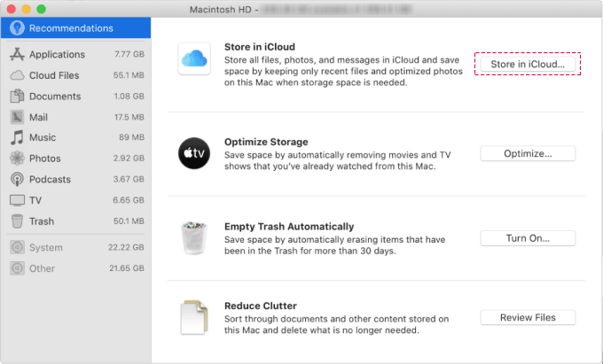This screenshot has height=364, width=603.
Task: Close the window with red button
Action: coord(12,9)
